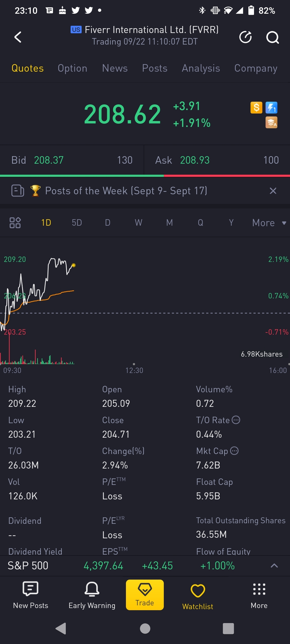
Task: Switch chart to 5D timeframe
Action: pyautogui.click(x=77, y=223)
